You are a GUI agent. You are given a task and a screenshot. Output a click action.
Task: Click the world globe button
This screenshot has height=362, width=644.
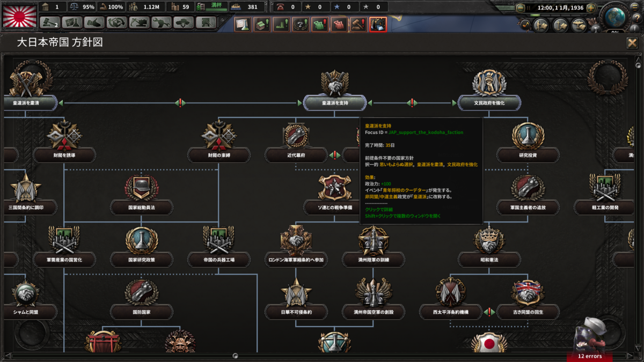pos(616,17)
